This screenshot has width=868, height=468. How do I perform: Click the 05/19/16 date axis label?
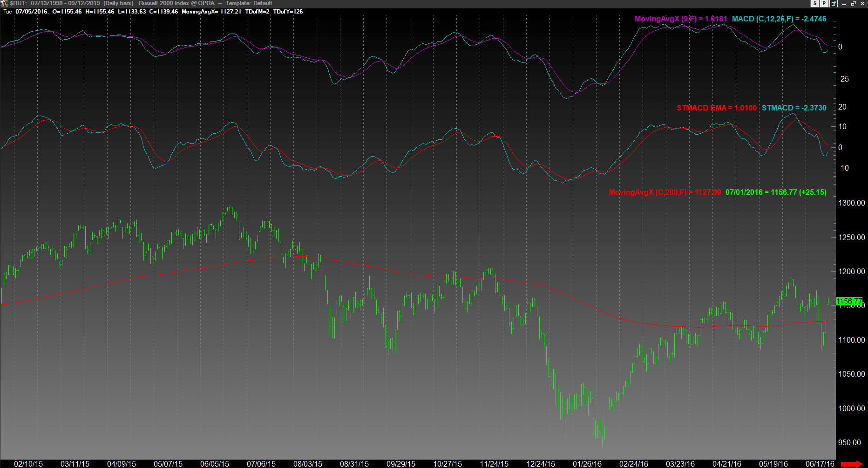773,464
